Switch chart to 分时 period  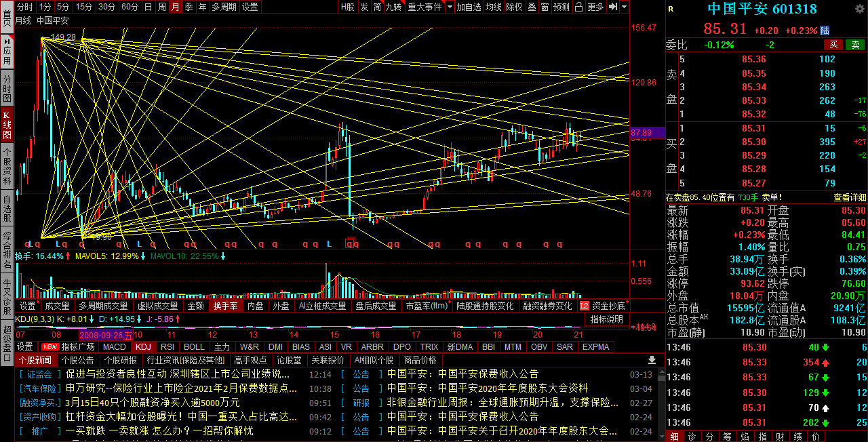pos(24,7)
